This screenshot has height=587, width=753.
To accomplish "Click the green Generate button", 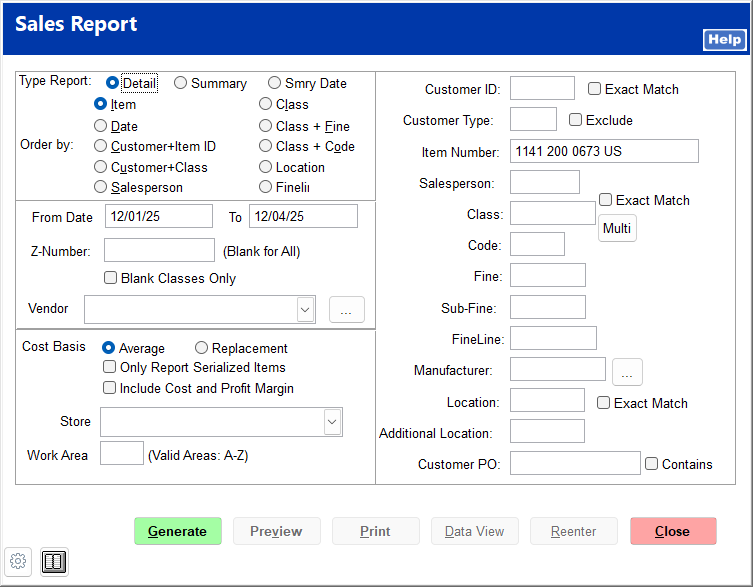I will [177, 531].
